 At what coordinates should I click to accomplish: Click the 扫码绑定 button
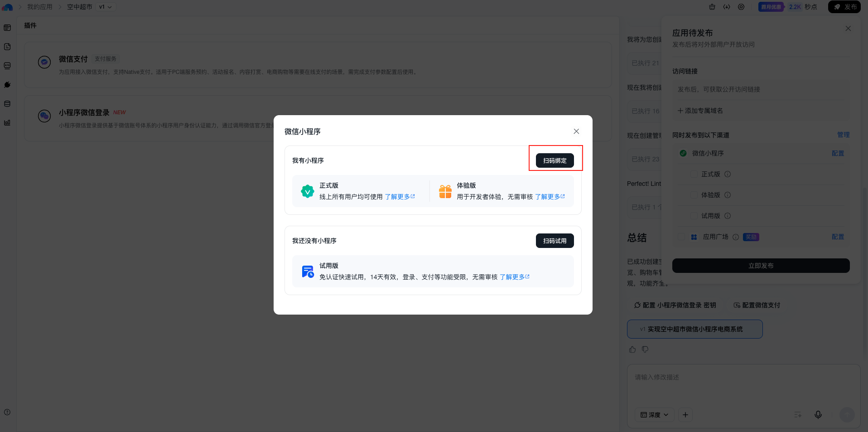click(555, 160)
